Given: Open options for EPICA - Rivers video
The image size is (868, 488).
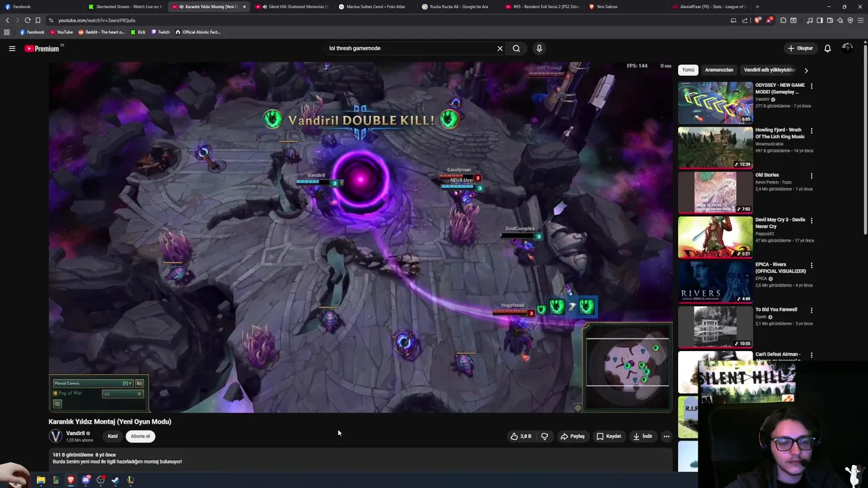Looking at the screenshot, I should click(x=811, y=265).
